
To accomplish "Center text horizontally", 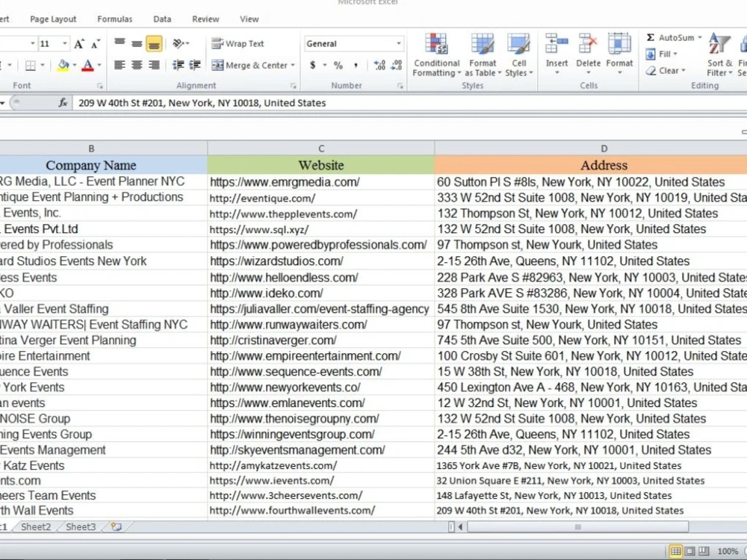I will [x=137, y=65].
